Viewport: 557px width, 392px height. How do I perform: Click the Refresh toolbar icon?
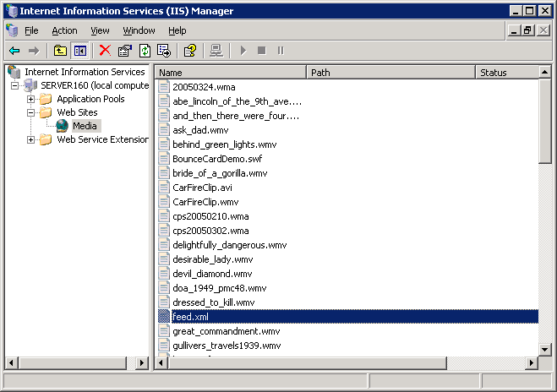[x=145, y=51]
